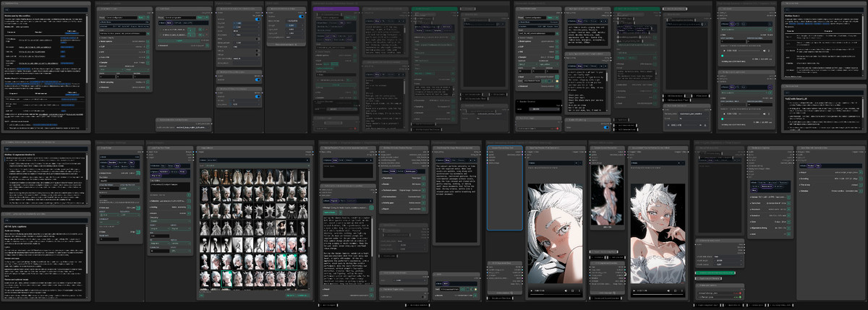Toggle the top switch in the tall numeric settings node

(x=256, y=20)
